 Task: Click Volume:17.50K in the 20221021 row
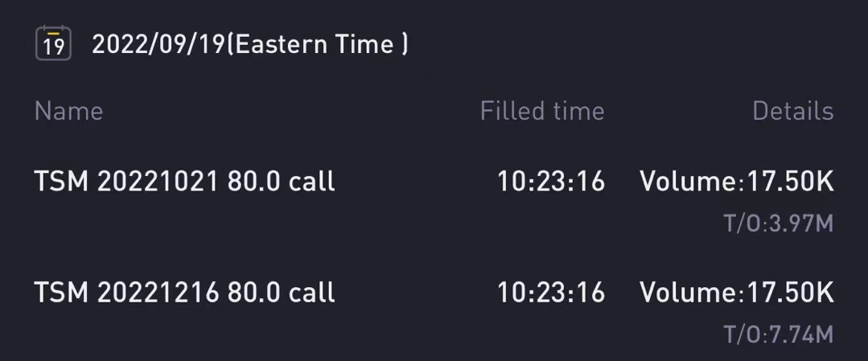pyautogui.click(x=737, y=182)
